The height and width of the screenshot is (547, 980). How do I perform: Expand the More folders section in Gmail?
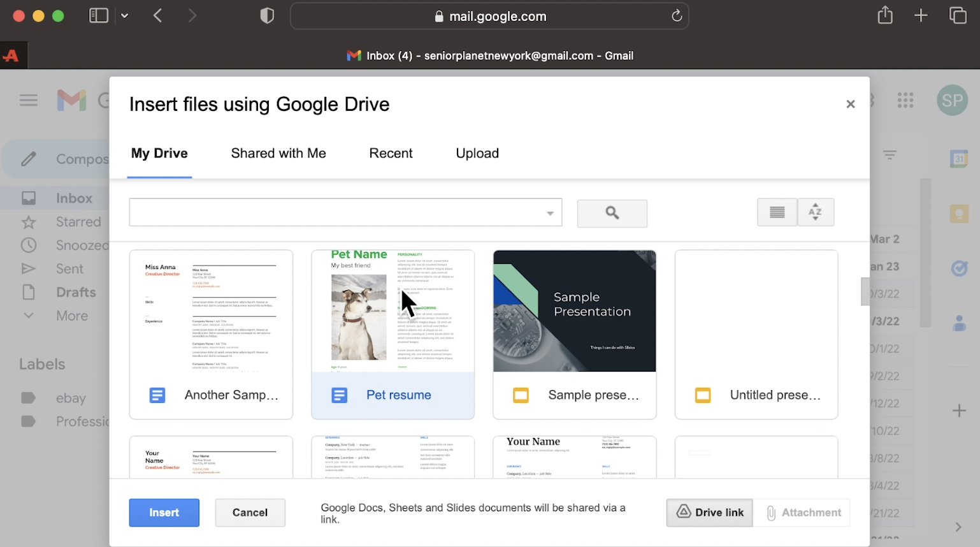[x=71, y=316]
